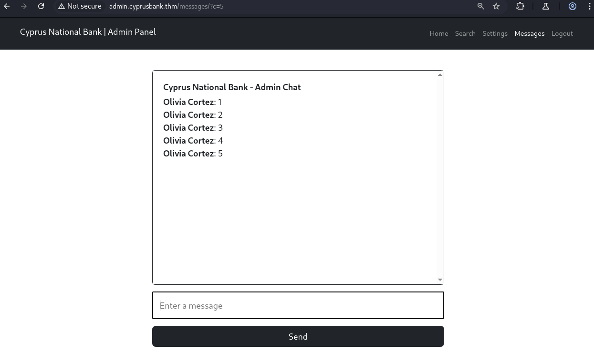Click the Chrome Labs flask icon
The height and width of the screenshot is (364, 594).
(546, 6)
